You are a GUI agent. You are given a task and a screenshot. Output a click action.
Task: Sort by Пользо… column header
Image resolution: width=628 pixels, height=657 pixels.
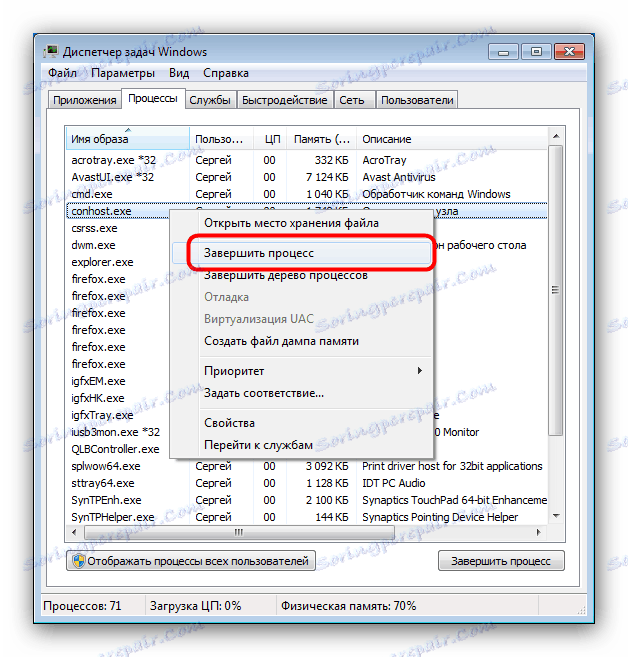coord(221,139)
